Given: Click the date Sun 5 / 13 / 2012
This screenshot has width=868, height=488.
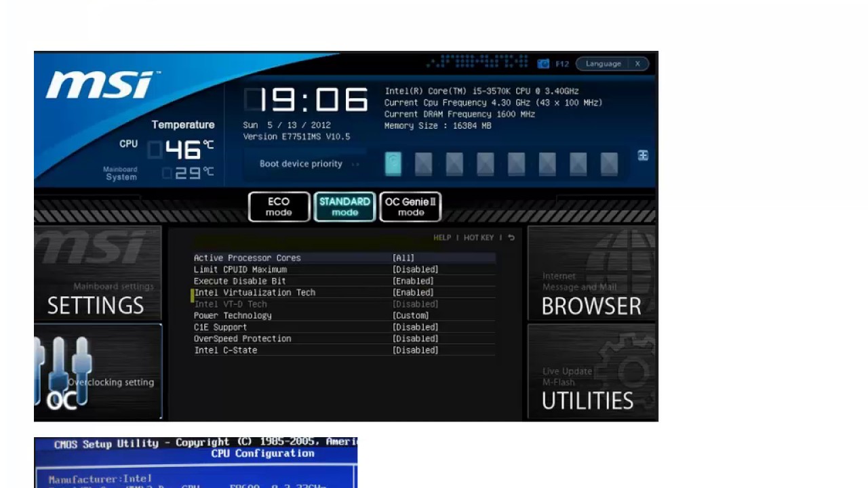Looking at the screenshot, I should coord(287,125).
